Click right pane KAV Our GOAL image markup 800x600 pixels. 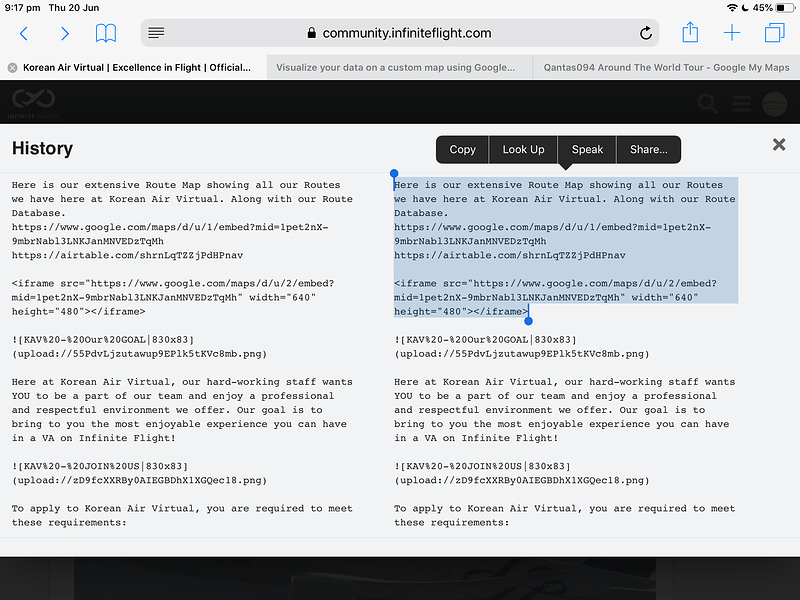click(521, 346)
